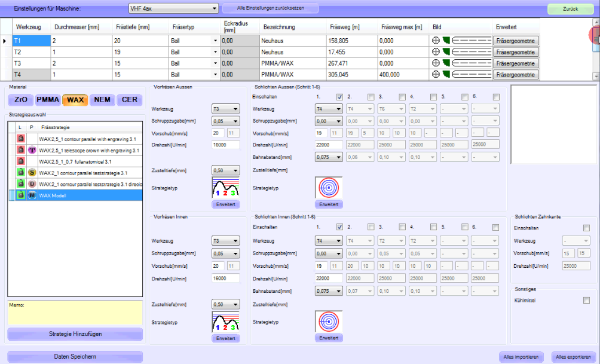Open Zustelltiefe dropdown in Vorfräsen Aussen

pos(225,170)
